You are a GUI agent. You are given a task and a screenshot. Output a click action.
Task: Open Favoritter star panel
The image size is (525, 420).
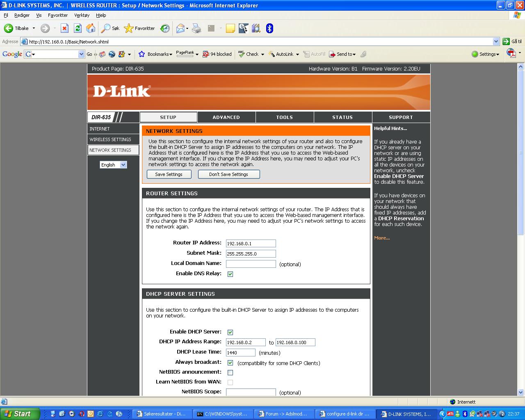click(139, 28)
